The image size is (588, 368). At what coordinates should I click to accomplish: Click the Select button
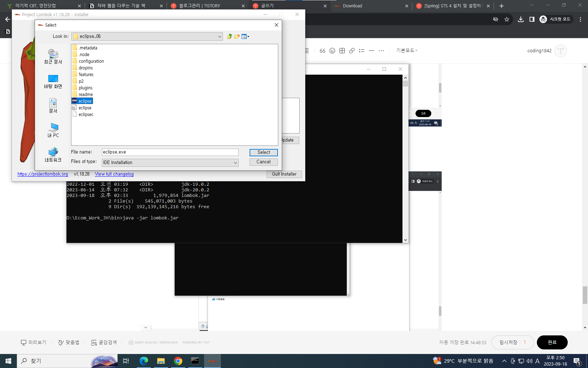pyautogui.click(x=264, y=152)
